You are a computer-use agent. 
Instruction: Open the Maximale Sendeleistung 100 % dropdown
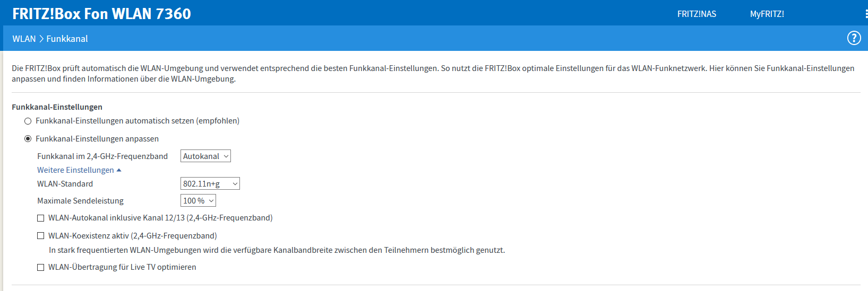coord(198,200)
